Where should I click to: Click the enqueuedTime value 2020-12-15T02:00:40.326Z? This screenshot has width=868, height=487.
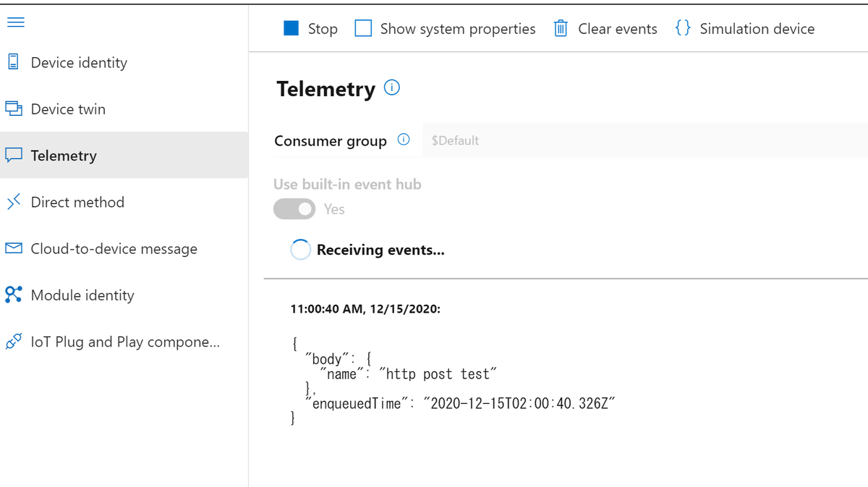[519, 404]
